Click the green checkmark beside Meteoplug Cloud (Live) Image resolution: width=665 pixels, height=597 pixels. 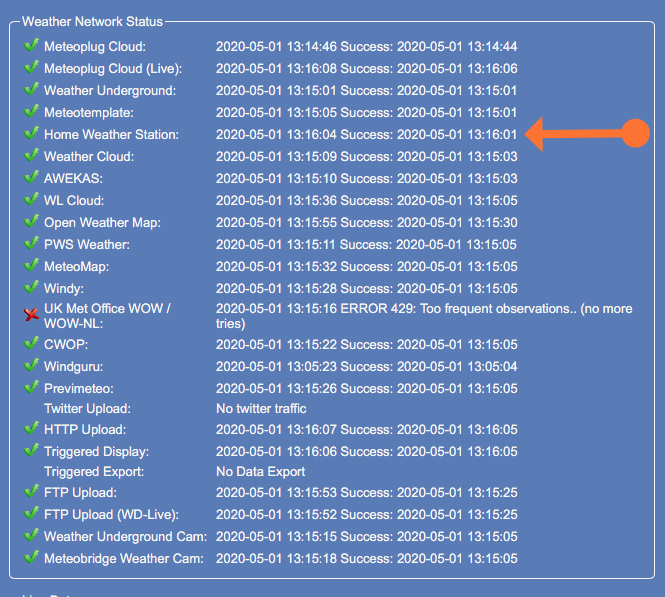pos(31,67)
